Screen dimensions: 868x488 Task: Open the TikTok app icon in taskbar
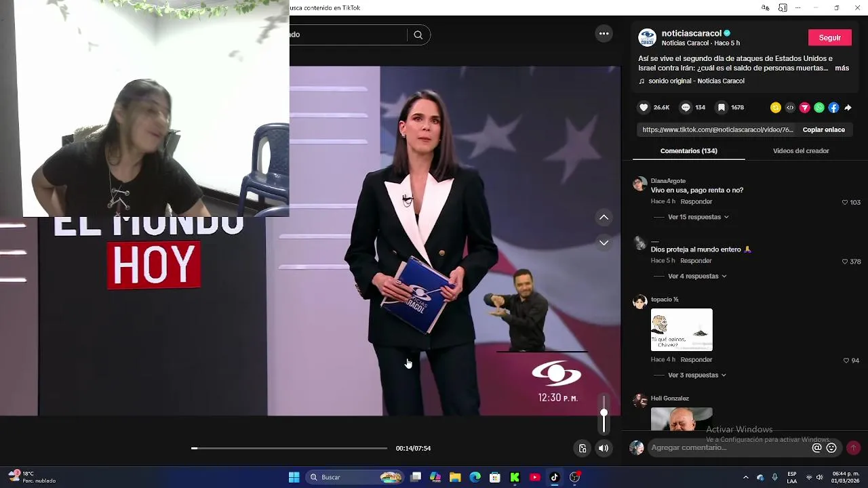click(554, 477)
